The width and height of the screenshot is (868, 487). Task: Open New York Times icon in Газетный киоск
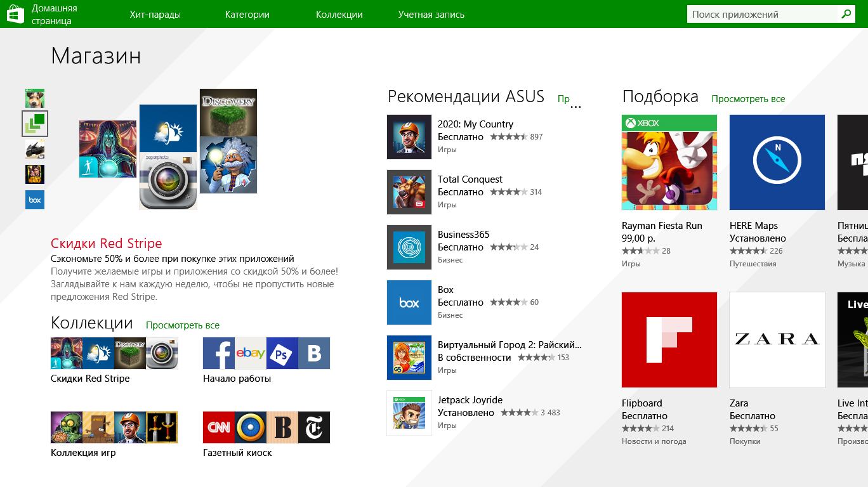pyautogui.click(x=314, y=427)
